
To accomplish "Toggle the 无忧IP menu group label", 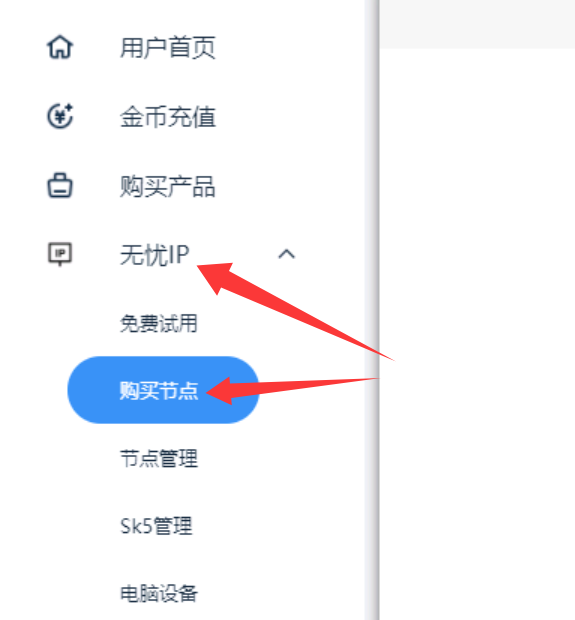I will (x=155, y=255).
